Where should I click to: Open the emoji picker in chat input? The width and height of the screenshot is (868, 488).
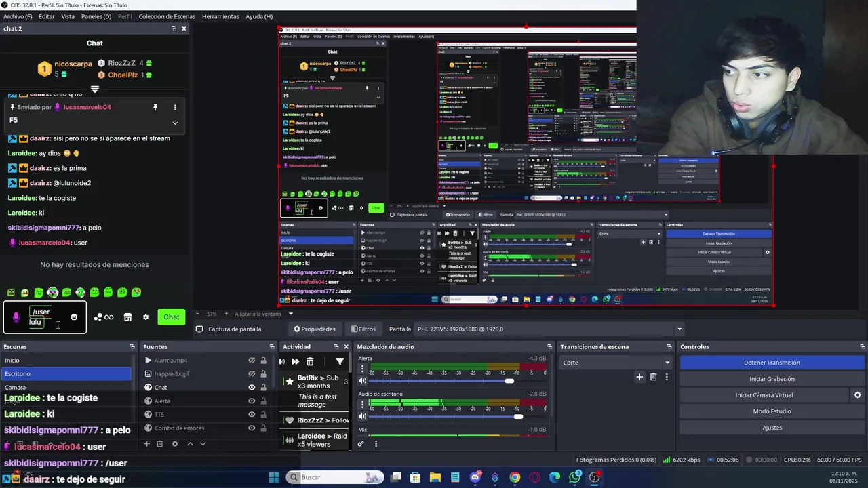74,317
